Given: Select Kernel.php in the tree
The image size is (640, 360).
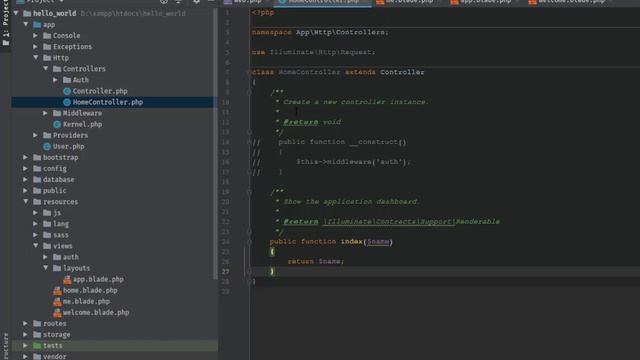Looking at the screenshot, I should point(82,124).
